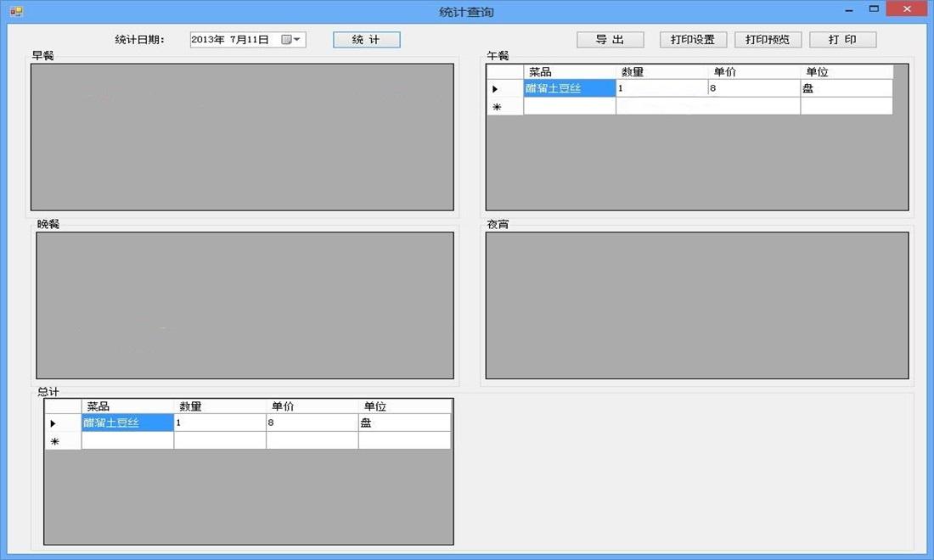Select 醋溜土豆丝 cell in 总计 table

127,423
